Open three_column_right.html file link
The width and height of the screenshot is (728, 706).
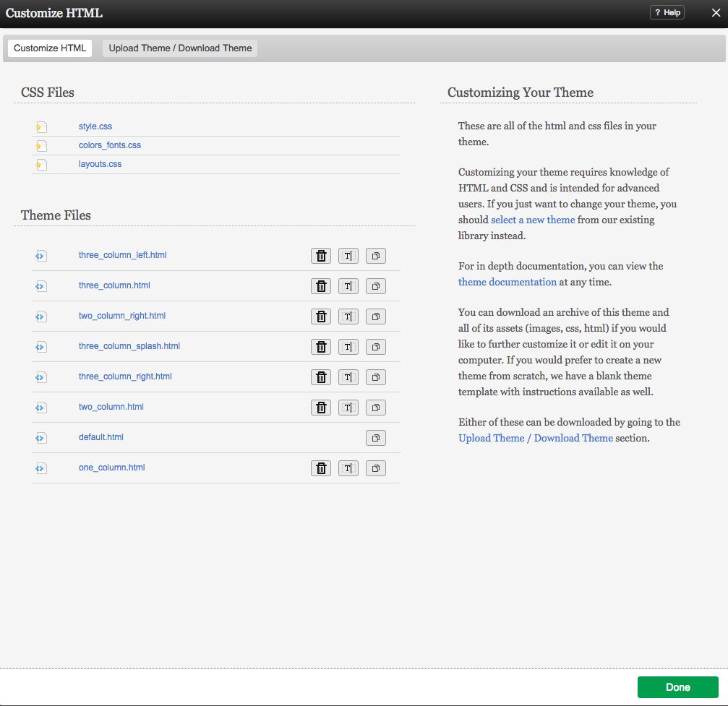pyautogui.click(x=125, y=376)
